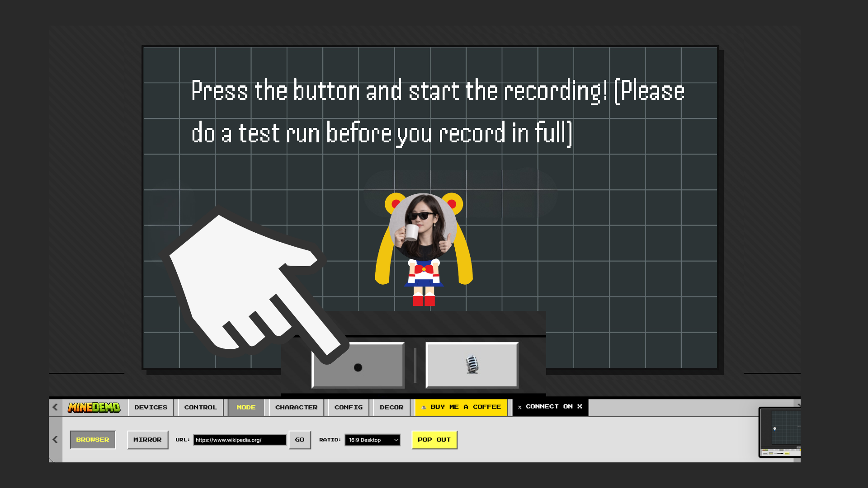Open the Character tab
Viewport: 868px width, 488px height.
[296, 407]
